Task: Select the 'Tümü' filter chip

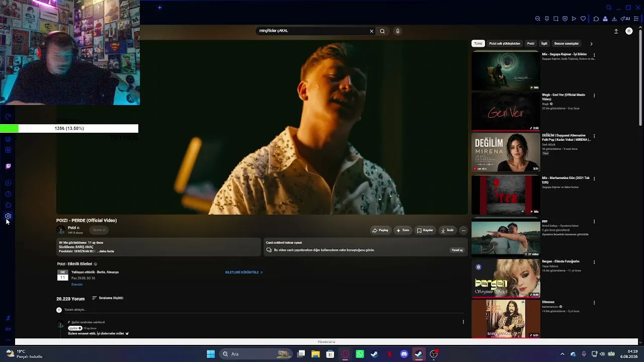Action: [478, 44]
